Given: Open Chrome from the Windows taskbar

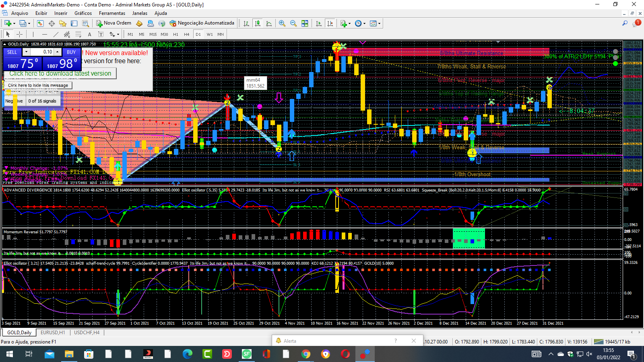Looking at the screenshot, I should coord(306,354).
